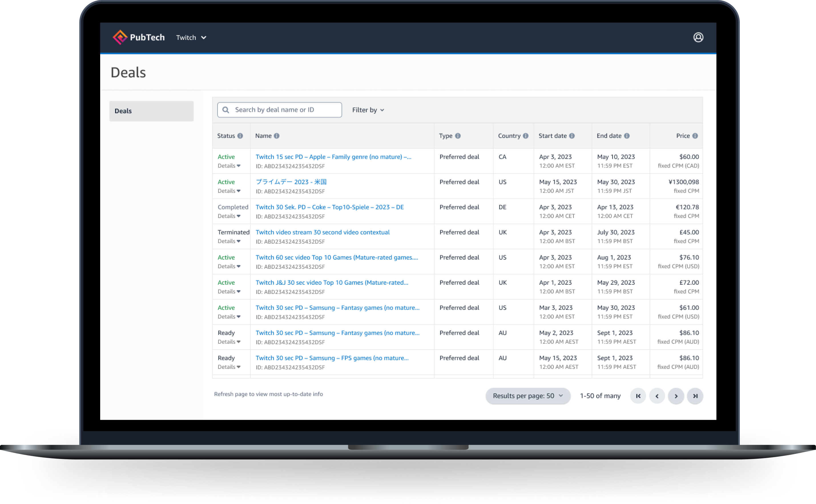
Task: Open the Twitch 15 sec PD Apple deal
Action: [333, 157]
